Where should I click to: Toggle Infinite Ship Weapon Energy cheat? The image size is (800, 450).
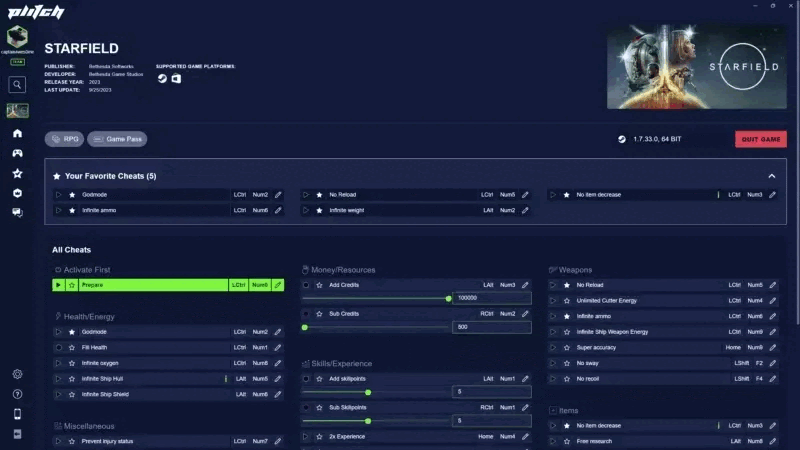pyautogui.click(x=553, y=332)
